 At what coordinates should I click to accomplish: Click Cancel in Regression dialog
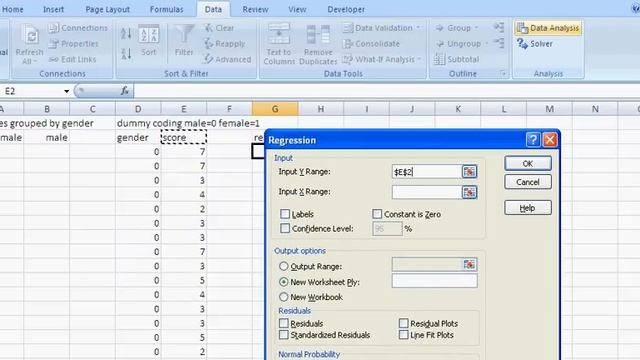coord(528,182)
